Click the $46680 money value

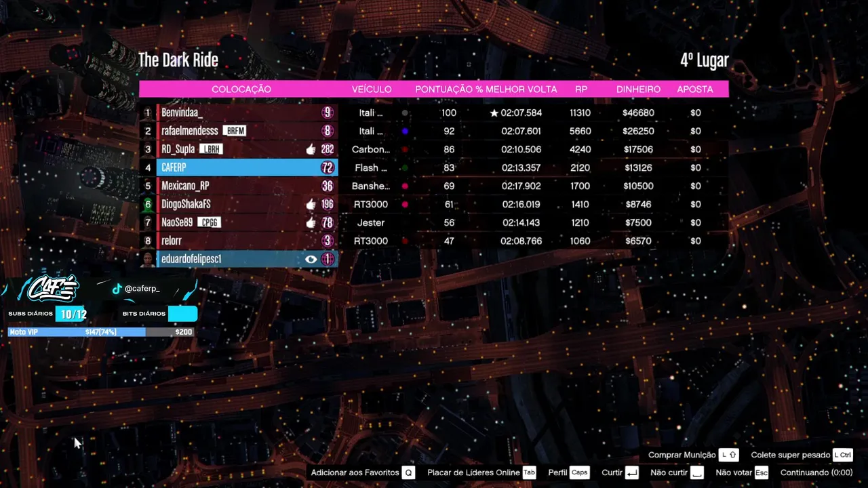pyautogui.click(x=638, y=113)
